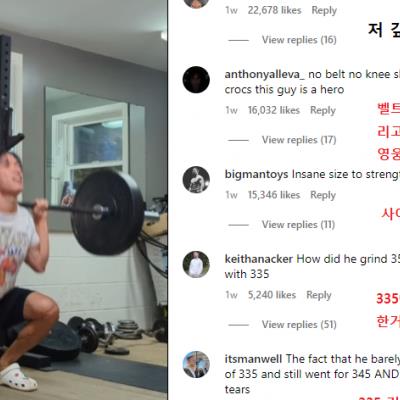Screen dimensions: 400x400
Task: Reply to the 22,678 likes comment
Action: [x=324, y=10]
